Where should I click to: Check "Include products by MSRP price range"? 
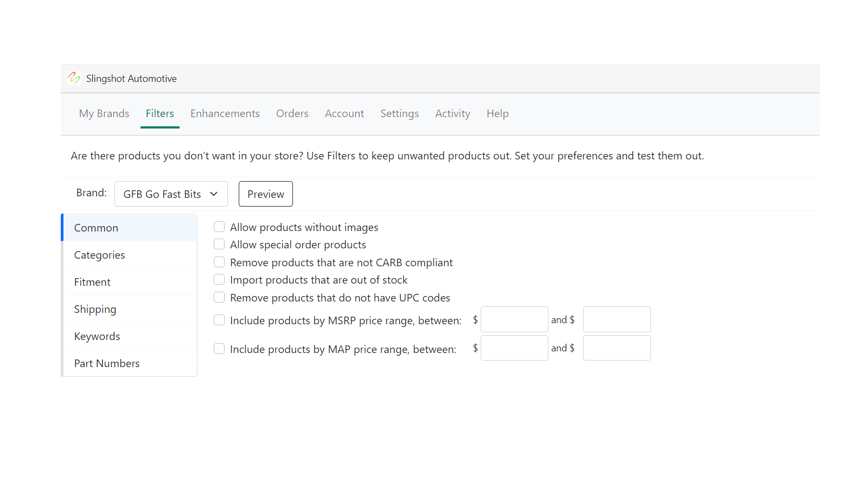point(219,320)
